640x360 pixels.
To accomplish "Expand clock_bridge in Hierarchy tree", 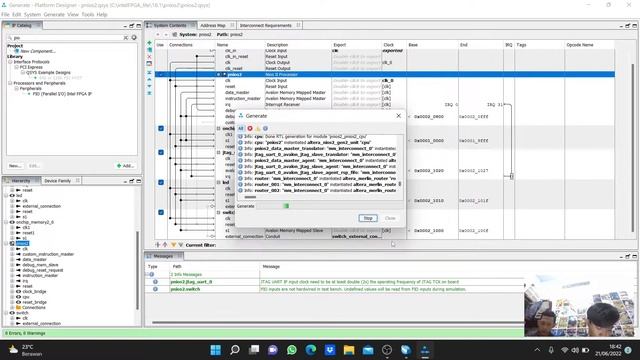I will click(x=12, y=291).
